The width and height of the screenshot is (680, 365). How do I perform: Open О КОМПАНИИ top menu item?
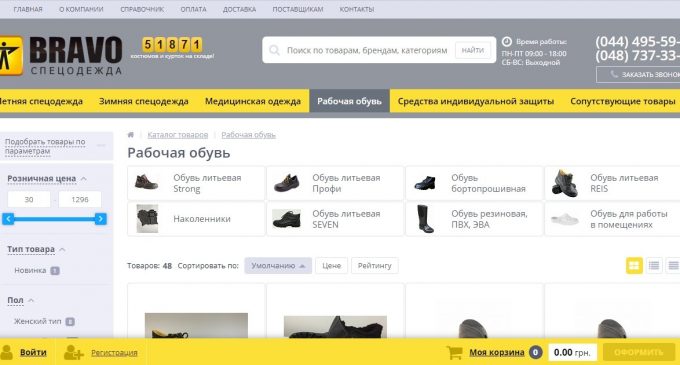click(81, 9)
